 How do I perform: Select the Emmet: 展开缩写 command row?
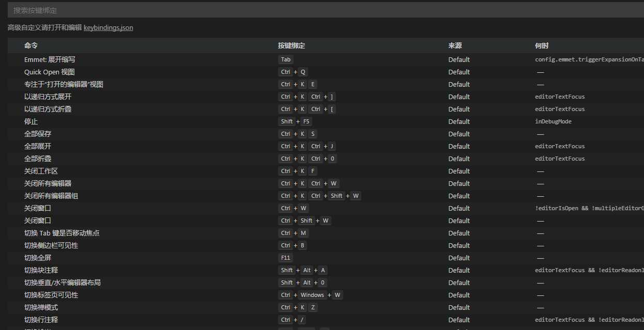[x=50, y=59]
